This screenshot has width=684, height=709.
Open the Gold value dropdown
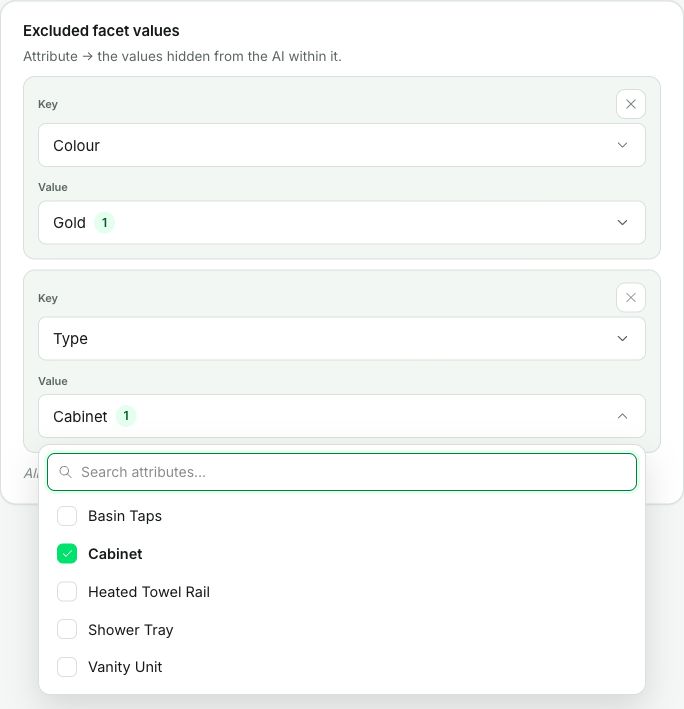coord(342,222)
